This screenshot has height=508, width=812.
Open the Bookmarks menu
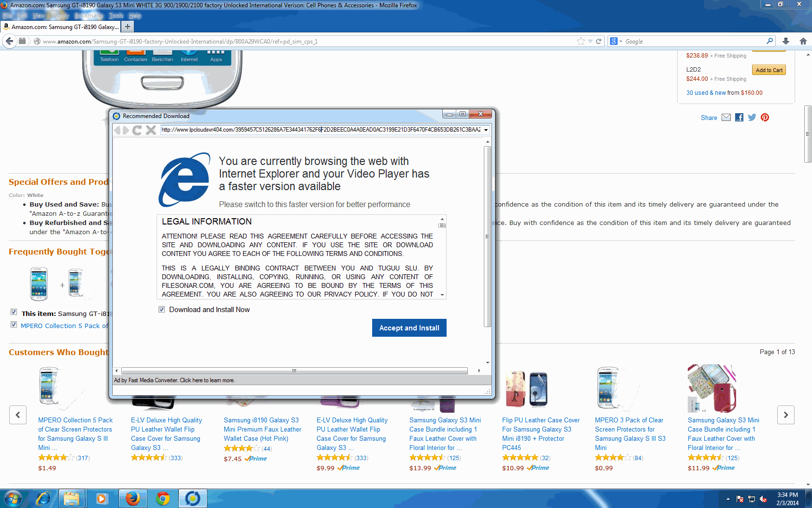pos(89,15)
